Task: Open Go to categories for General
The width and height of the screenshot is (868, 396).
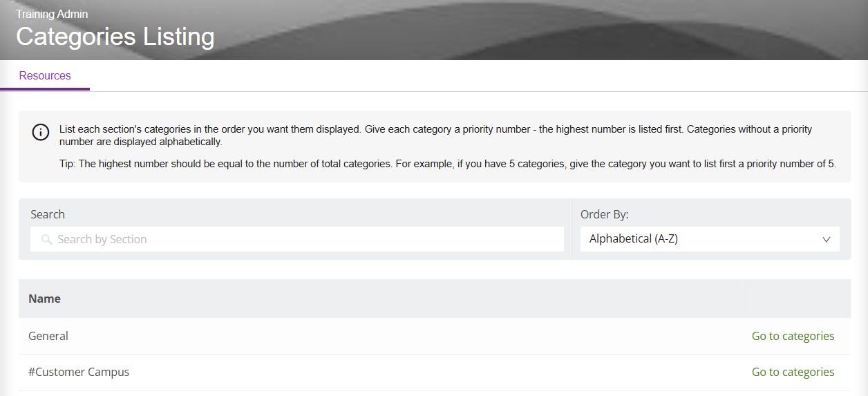Action: point(793,336)
